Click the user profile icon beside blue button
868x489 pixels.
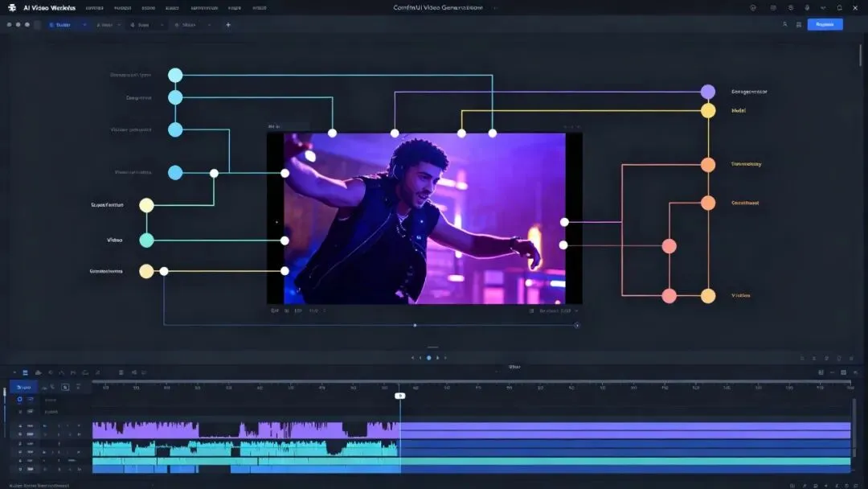pos(784,24)
